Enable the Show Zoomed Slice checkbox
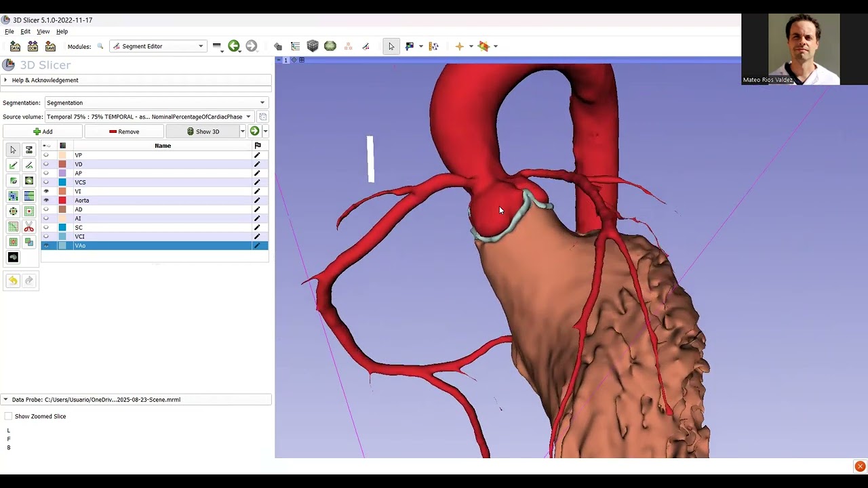868x488 pixels. click(x=8, y=416)
